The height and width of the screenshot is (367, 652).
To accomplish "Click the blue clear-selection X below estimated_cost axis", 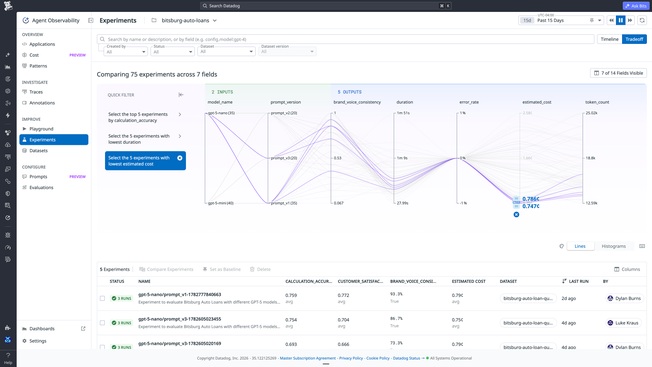I will click(x=516, y=214).
